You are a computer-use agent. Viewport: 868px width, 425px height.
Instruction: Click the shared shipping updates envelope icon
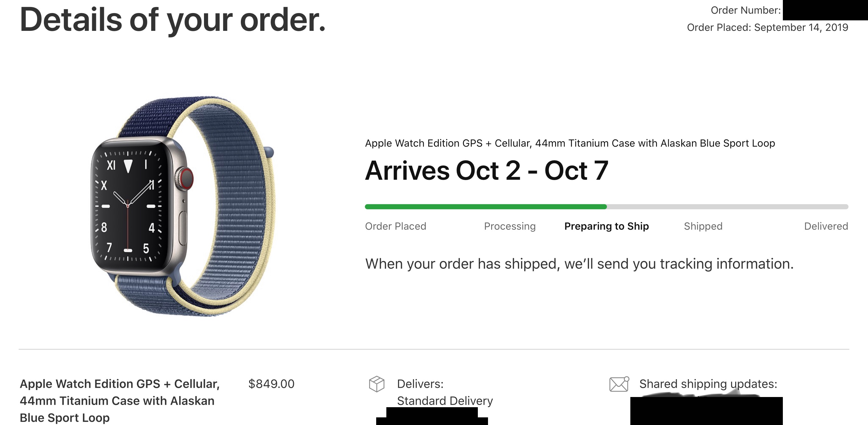[x=619, y=384]
